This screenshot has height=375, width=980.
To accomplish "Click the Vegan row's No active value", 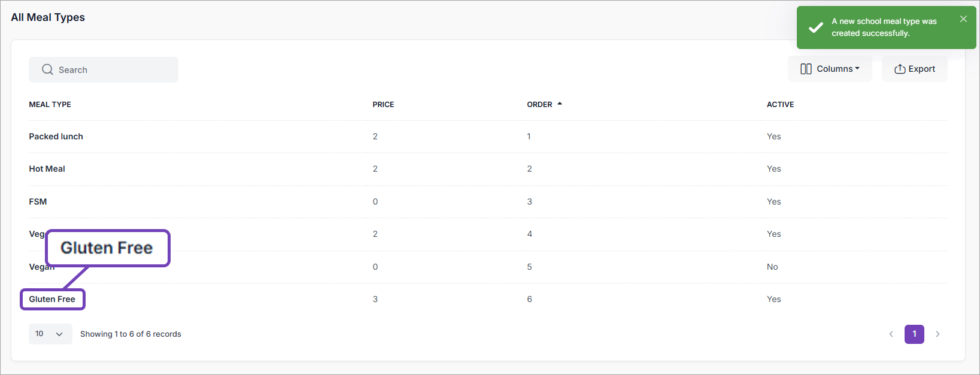I will click(772, 267).
